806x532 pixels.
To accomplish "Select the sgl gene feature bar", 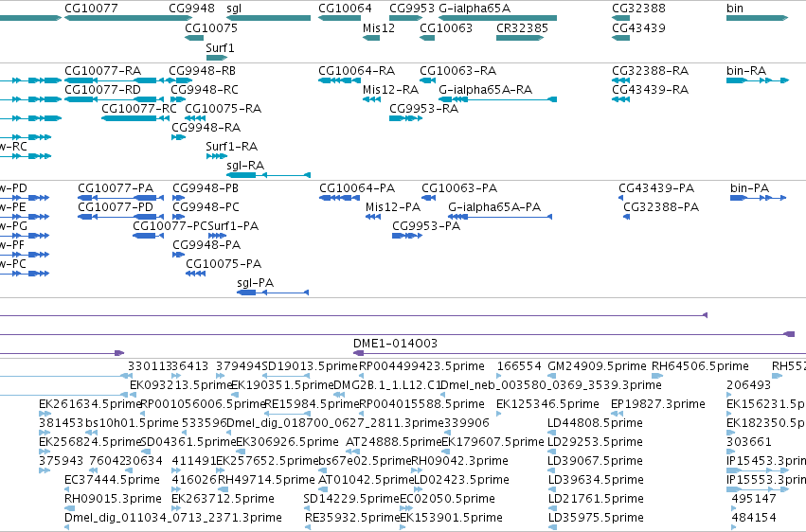I will [268, 18].
